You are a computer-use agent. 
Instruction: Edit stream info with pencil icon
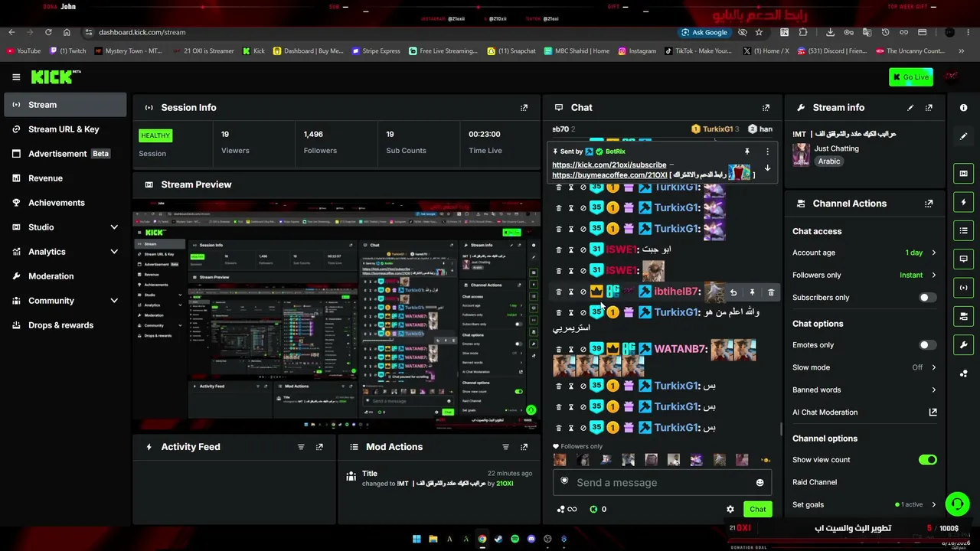point(910,108)
